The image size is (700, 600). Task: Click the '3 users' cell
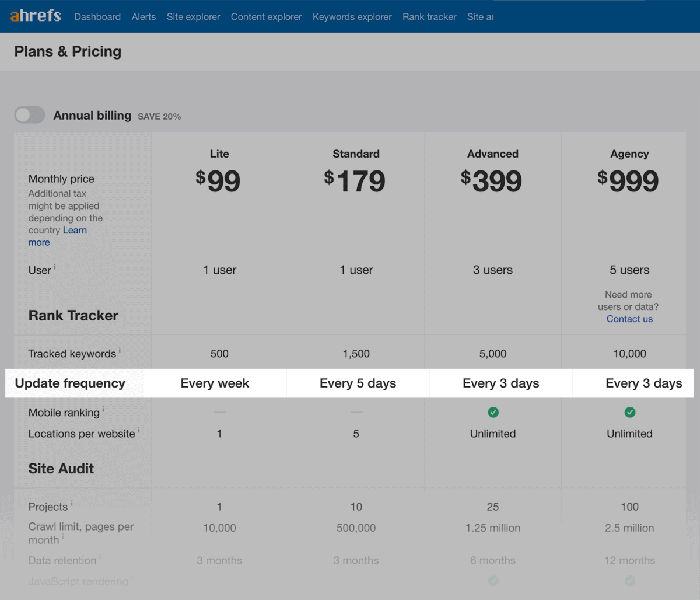coord(493,270)
